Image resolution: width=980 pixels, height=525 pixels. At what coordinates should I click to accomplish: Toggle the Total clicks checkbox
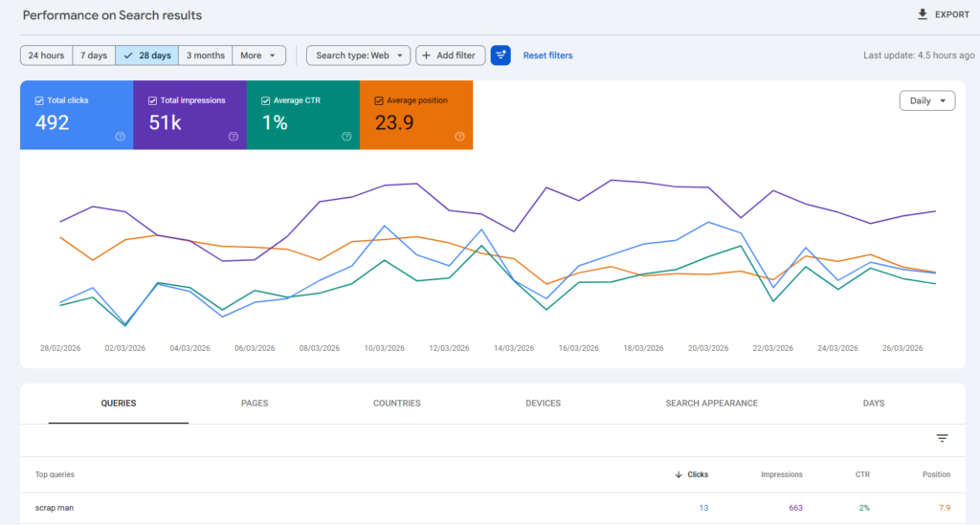(39, 100)
